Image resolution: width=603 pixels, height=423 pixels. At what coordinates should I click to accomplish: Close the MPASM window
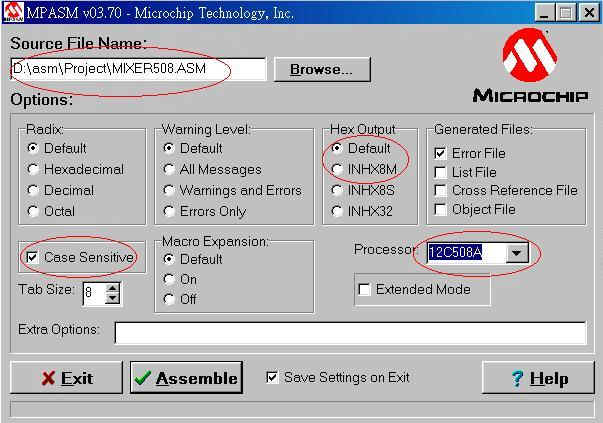[589, 13]
